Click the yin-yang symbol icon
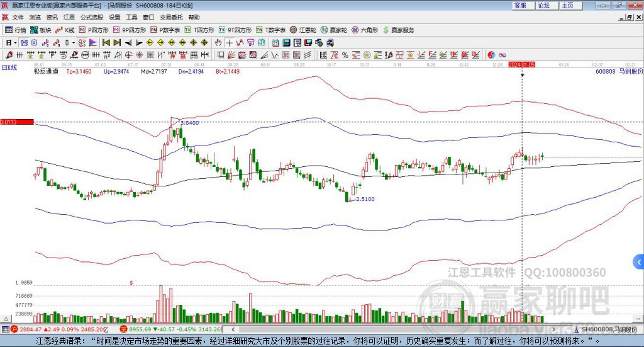The width and height of the screenshot is (644, 347). click(x=491, y=55)
